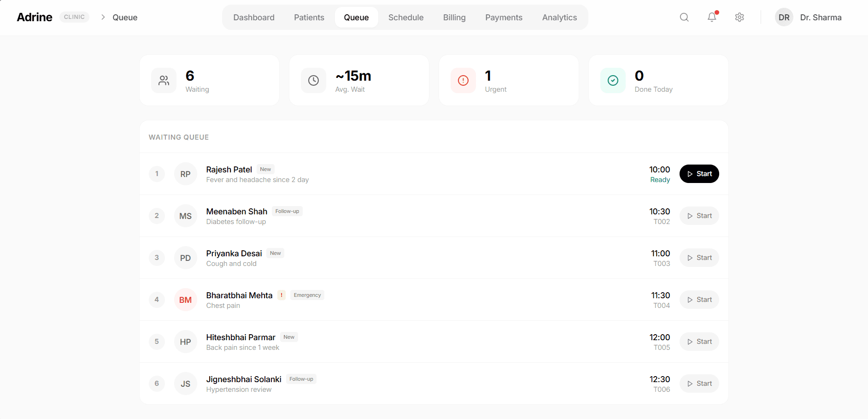Open the Billing tab
868x419 pixels.
tap(454, 18)
